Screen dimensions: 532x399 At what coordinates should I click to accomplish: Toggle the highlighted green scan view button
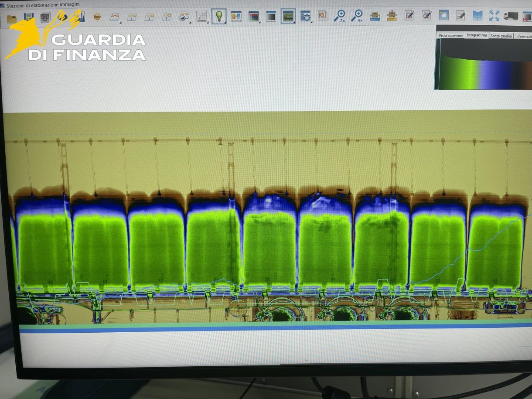[x=288, y=17]
